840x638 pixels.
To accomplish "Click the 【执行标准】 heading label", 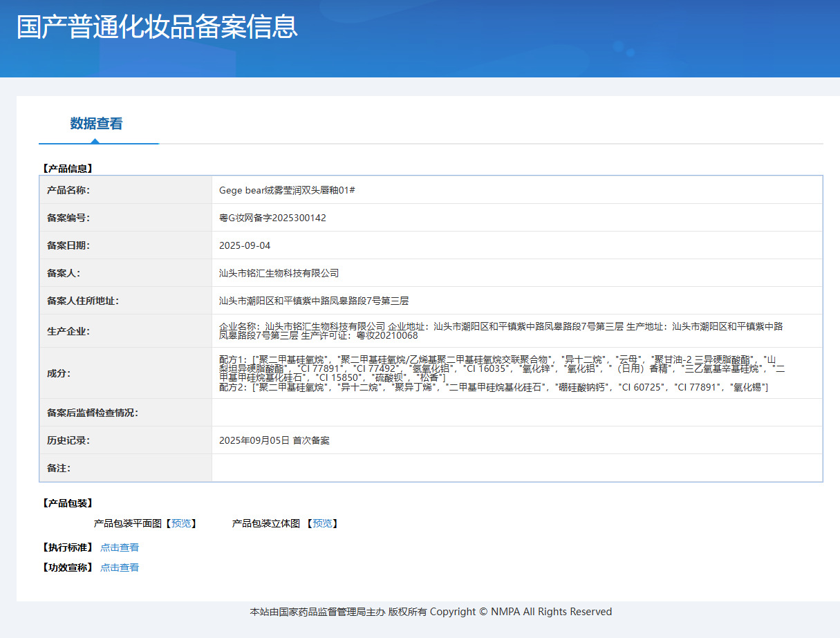I will pyautogui.click(x=67, y=547).
